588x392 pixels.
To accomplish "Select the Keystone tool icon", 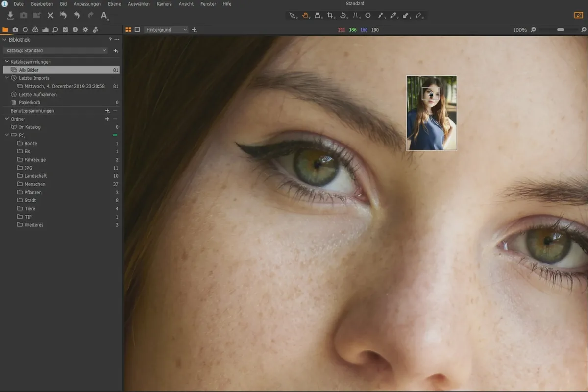I will 356,16.
